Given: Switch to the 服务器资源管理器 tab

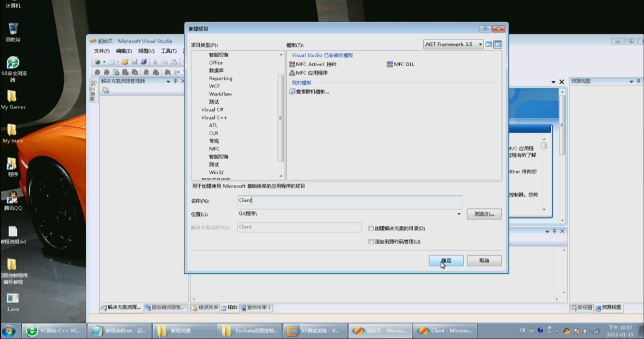Looking at the screenshot, I should pos(166,308).
